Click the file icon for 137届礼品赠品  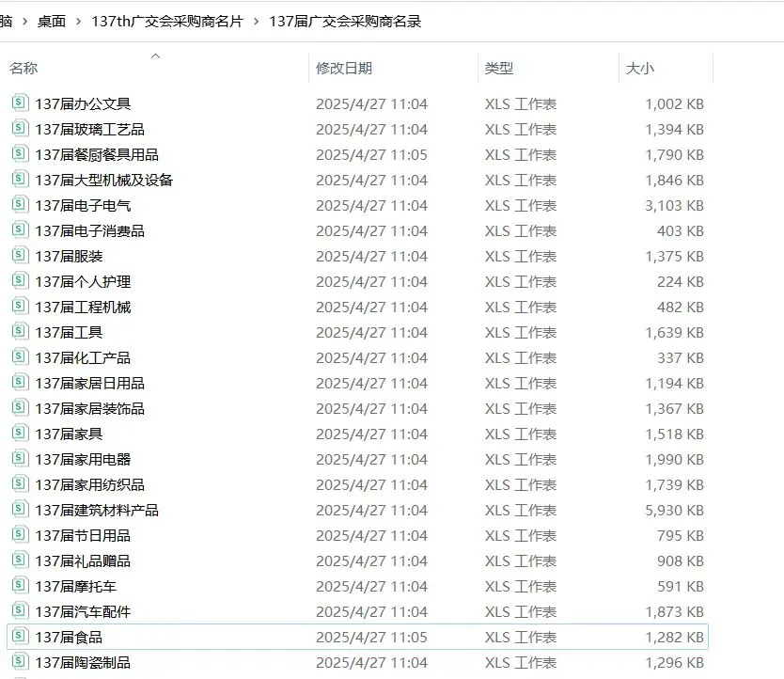20,561
